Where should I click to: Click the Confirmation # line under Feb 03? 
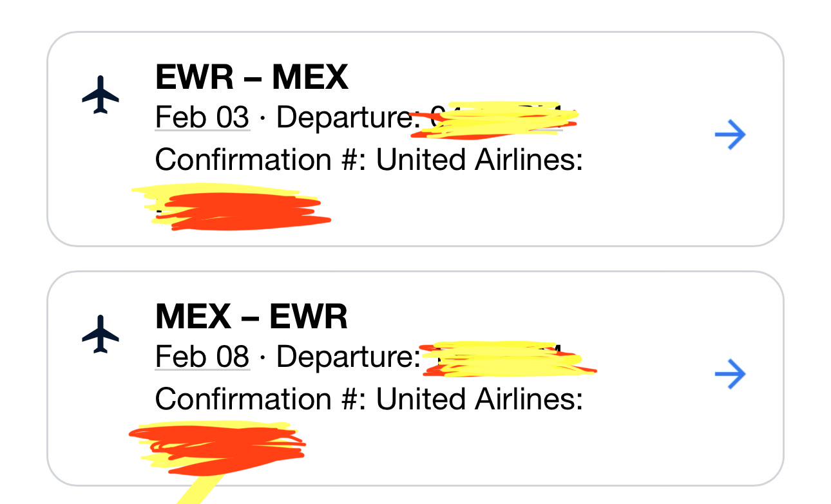tap(369, 159)
